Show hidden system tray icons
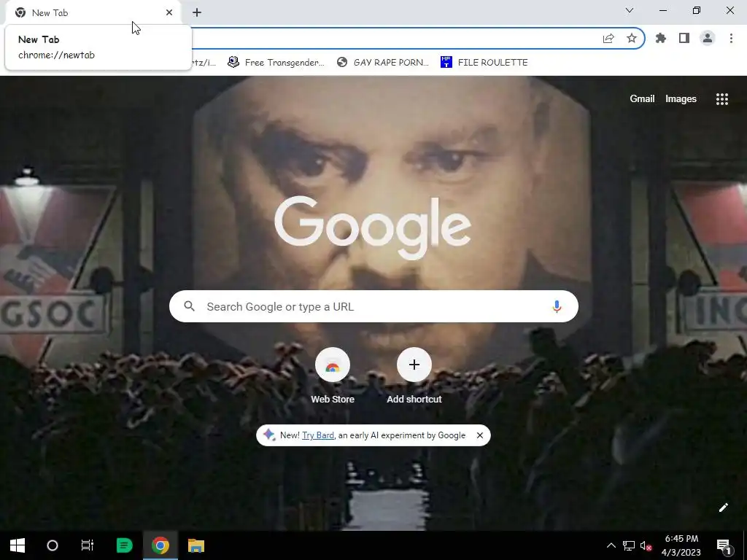 click(x=611, y=545)
